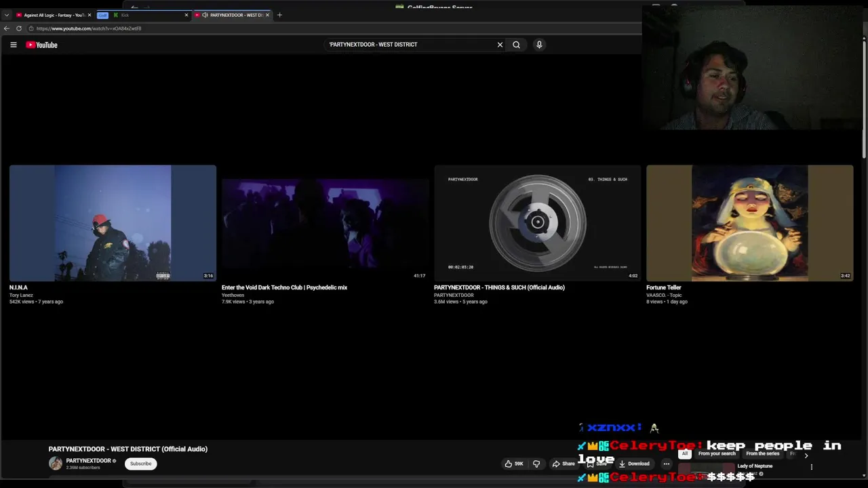The height and width of the screenshot is (488, 868).
Task: Click the YouTube logo to go home
Action: tap(42, 45)
